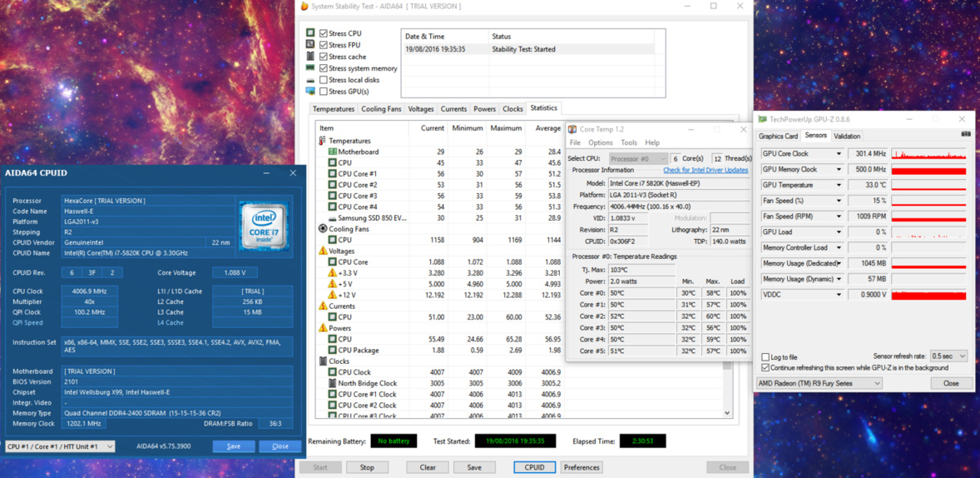Open the VDDC sensor dropdown
The width and height of the screenshot is (980, 478).
click(x=839, y=294)
